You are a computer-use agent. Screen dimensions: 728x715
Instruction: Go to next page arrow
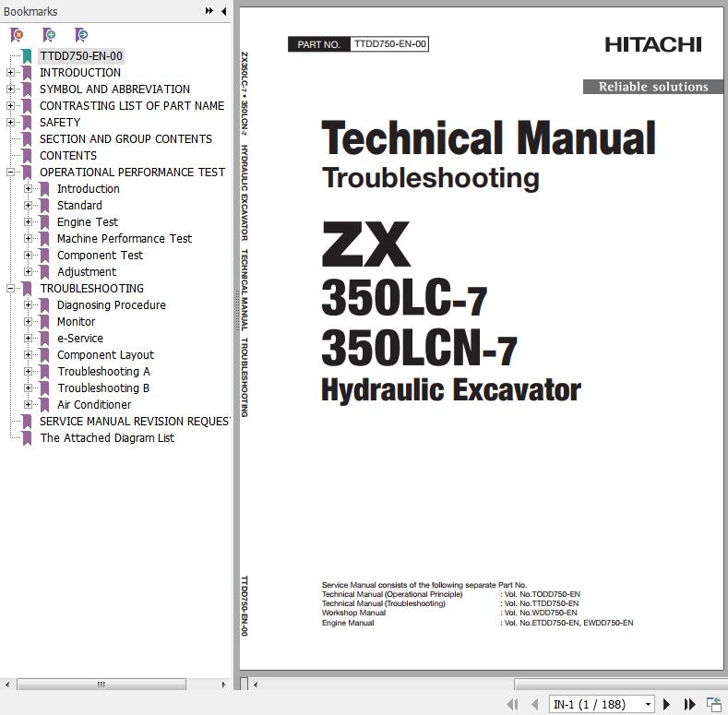pyautogui.click(x=666, y=704)
